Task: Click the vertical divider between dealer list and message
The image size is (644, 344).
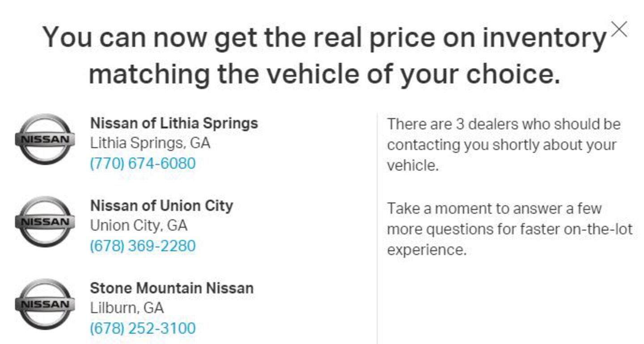Action: [x=377, y=228]
